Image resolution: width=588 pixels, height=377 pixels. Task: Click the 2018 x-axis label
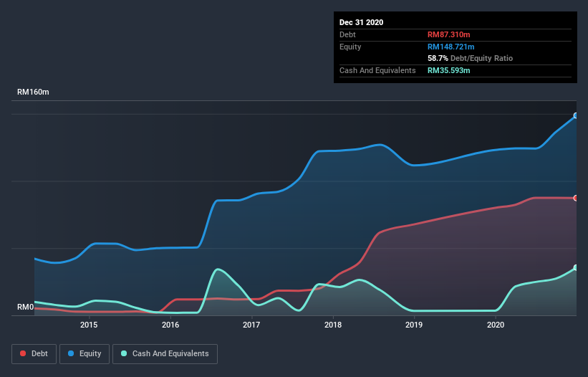[x=333, y=325]
